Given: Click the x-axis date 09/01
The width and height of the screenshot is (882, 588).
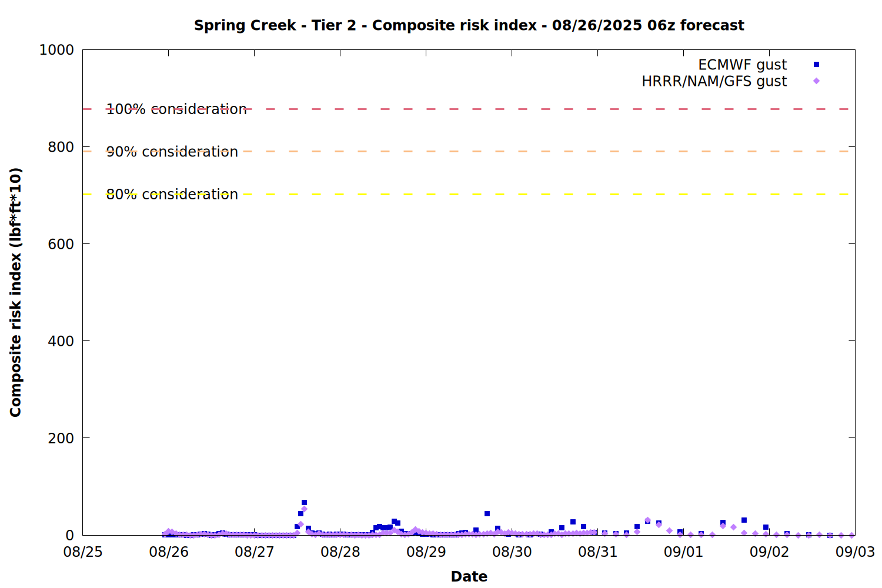Looking at the screenshot, I should click(x=684, y=552).
